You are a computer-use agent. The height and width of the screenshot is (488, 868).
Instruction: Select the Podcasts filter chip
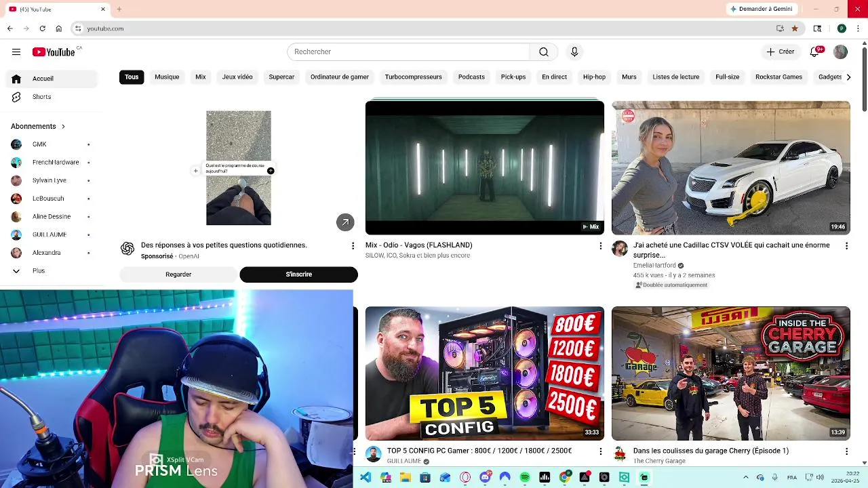[471, 77]
